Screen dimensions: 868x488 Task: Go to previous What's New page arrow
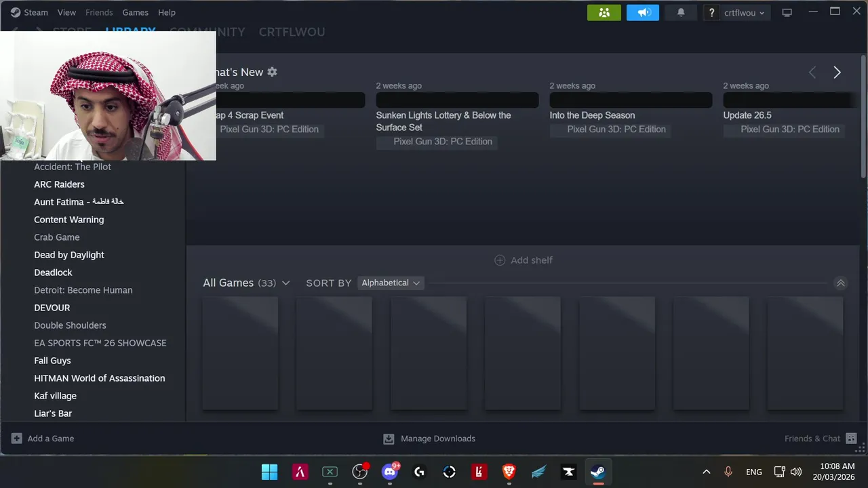[812, 73]
